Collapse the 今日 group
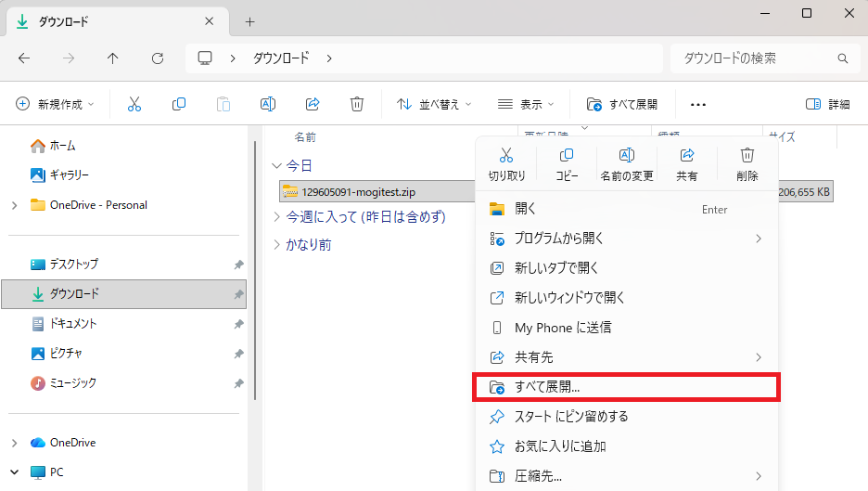 tap(276, 166)
